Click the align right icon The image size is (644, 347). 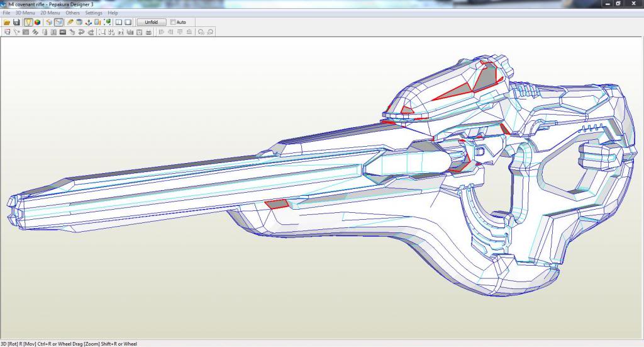tap(170, 32)
